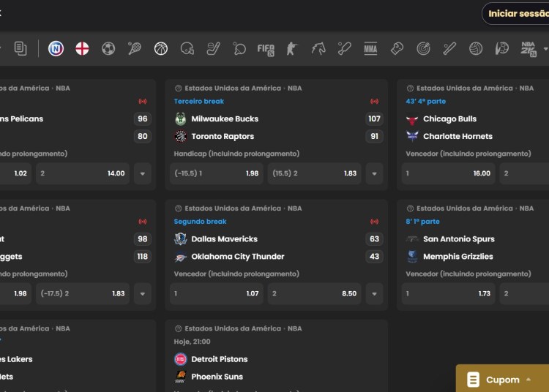Click the Iniciar sessão button
Viewport: 549px width, 392px height.
(x=517, y=14)
